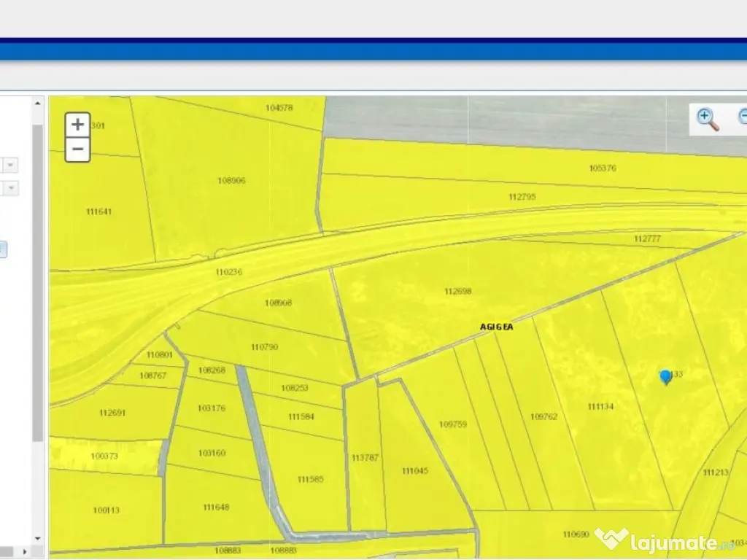Click the side panel's right scroll arrow
The image size is (747, 560).
pyautogui.click(x=25, y=551)
